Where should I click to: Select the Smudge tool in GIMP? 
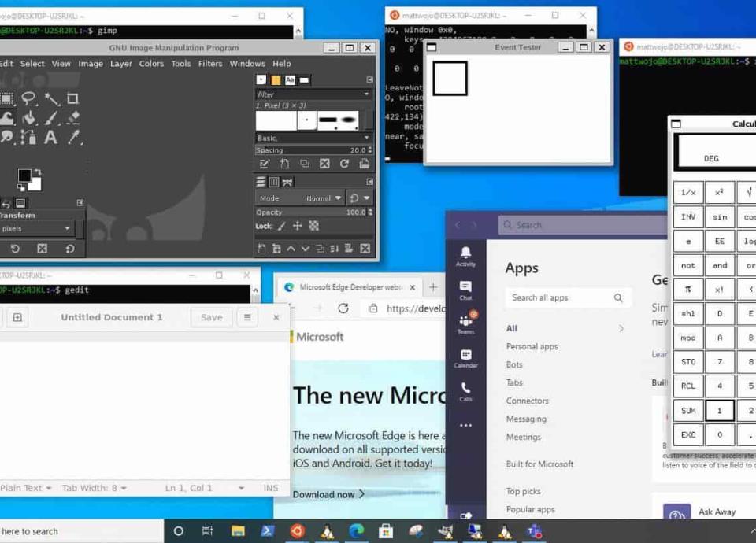[x=7, y=137]
